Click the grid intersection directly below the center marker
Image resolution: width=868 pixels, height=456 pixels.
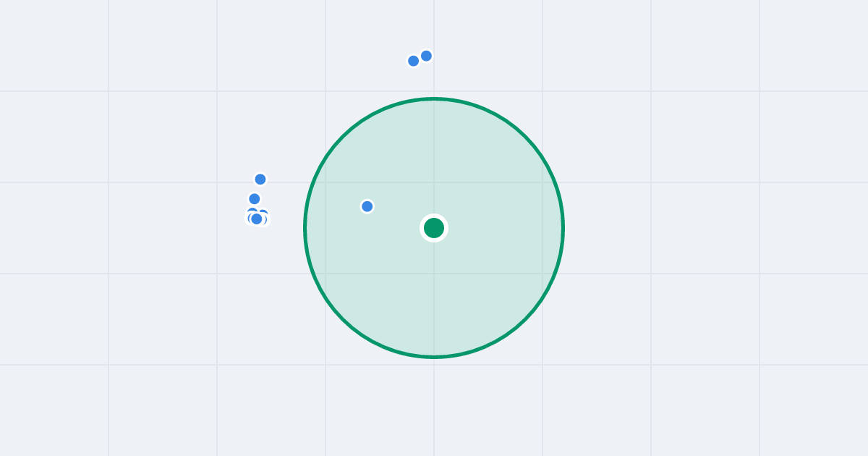(434, 274)
